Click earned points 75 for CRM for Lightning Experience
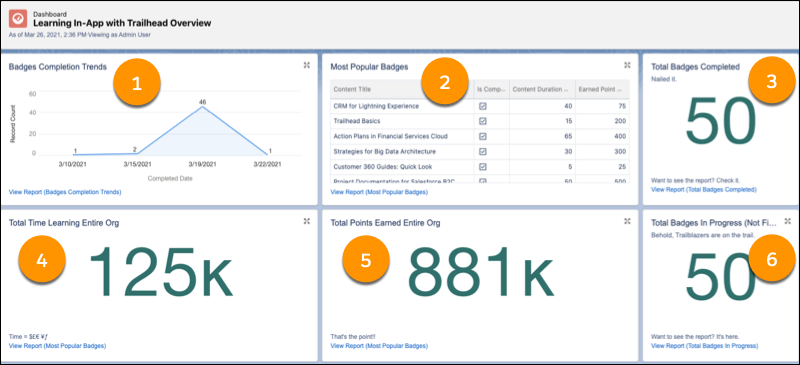Screen dimensions: 800x365 pyautogui.click(x=622, y=106)
